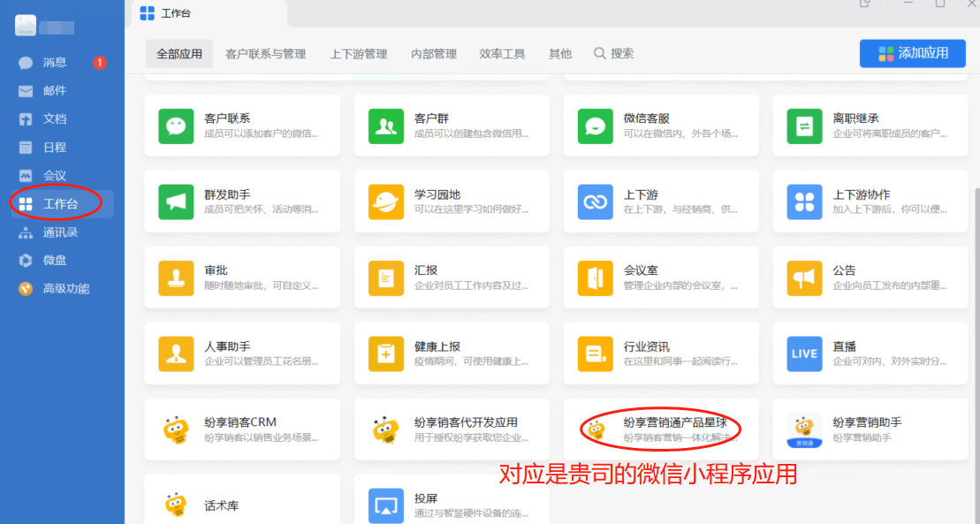Launch the 上下游协作 app icon
This screenshot has height=524, width=980.
coord(804,202)
